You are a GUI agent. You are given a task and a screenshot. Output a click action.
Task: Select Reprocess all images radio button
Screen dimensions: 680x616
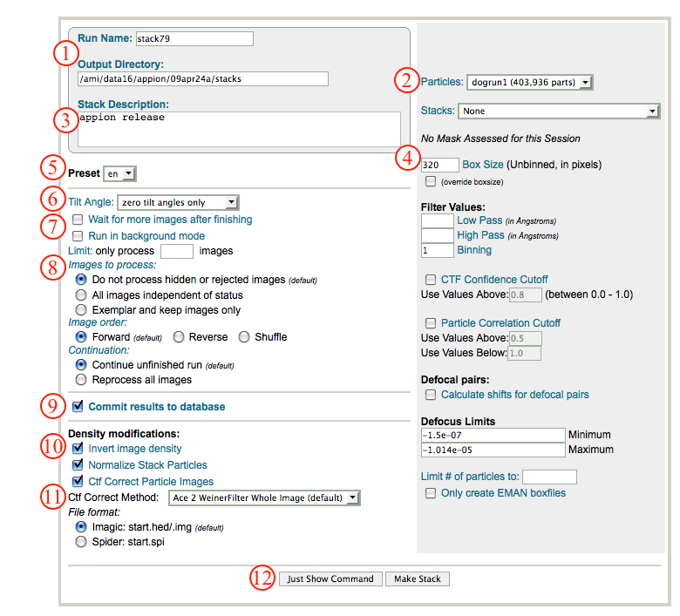(x=82, y=380)
